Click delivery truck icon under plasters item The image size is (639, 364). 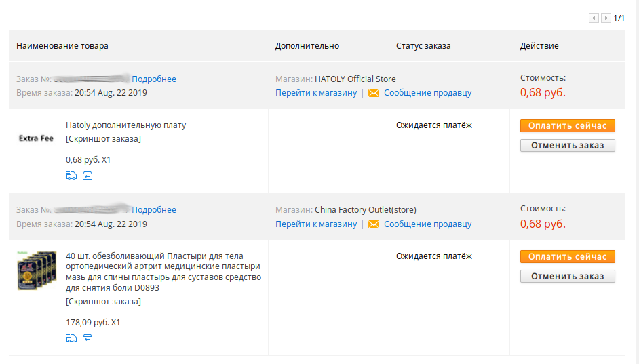[71, 338]
